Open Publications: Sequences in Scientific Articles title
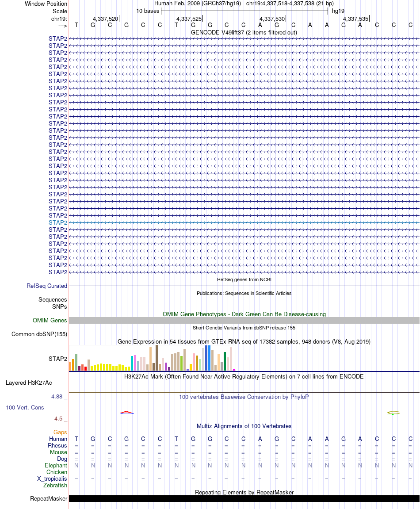Viewport: 420px width, 509px height. tap(244, 293)
